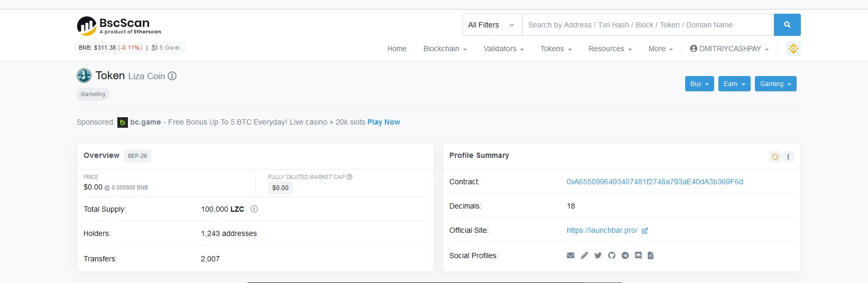
Task: Click the Total Supply info icon
Action: click(x=254, y=209)
